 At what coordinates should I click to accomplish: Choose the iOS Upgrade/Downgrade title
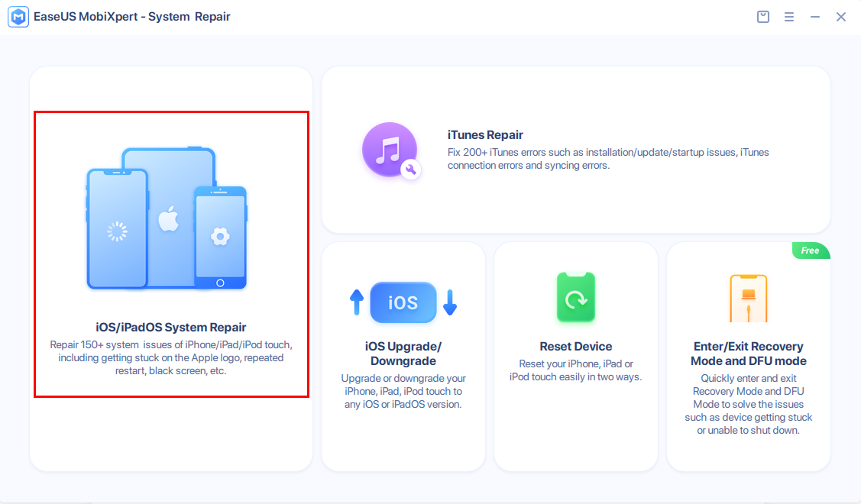(x=403, y=354)
